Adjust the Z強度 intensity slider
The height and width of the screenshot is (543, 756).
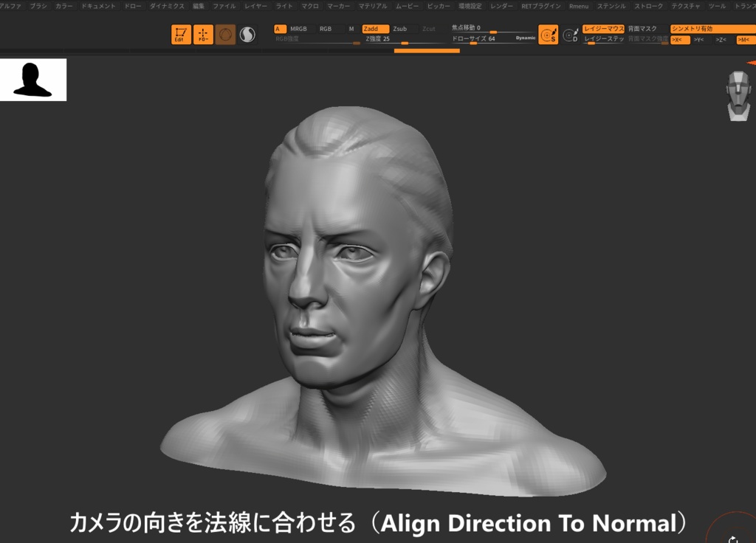click(405, 41)
